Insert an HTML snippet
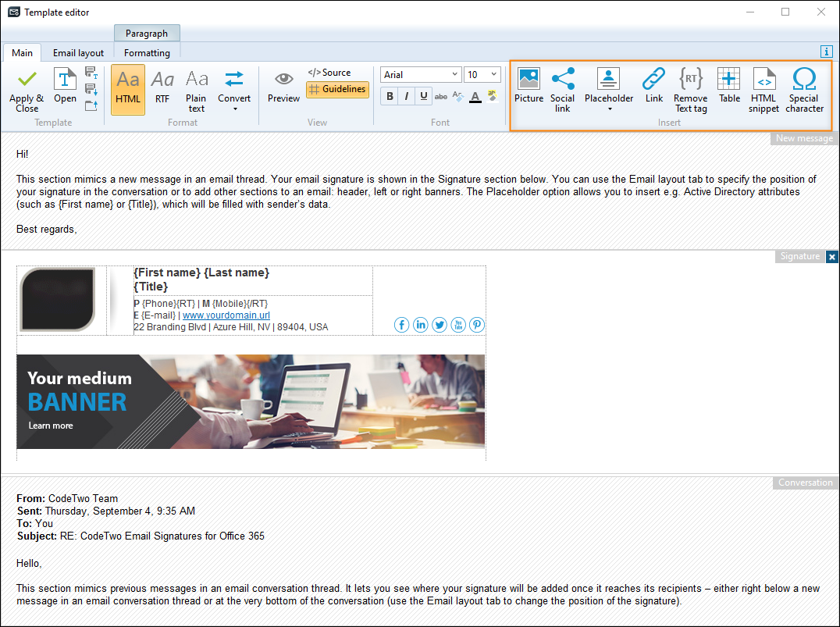The width and height of the screenshot is (840, 627). pos(763,90)
